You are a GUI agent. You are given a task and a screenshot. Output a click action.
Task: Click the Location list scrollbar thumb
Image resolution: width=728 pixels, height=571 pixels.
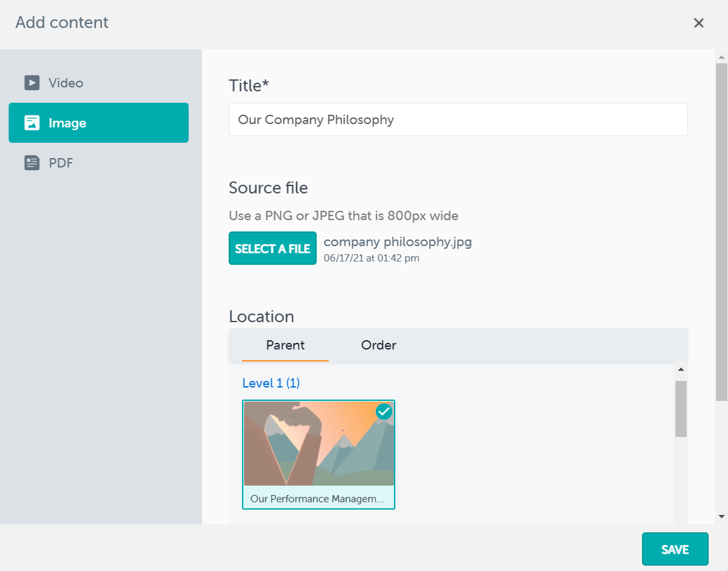[x=681, y=408]
